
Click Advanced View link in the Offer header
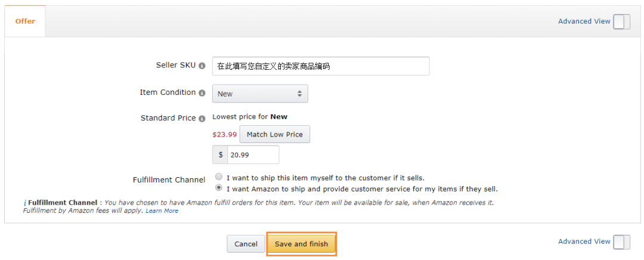point(584,21)
